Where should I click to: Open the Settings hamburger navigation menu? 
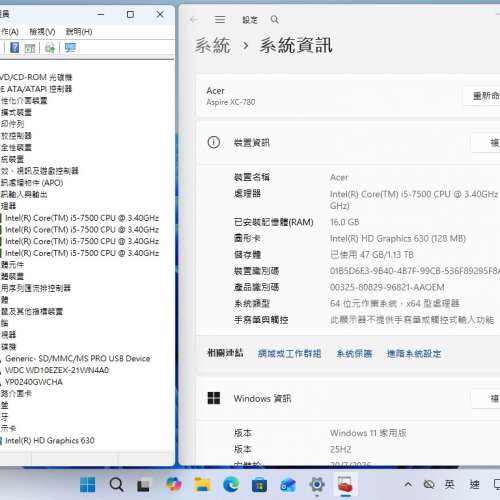[x=220, y=20]
